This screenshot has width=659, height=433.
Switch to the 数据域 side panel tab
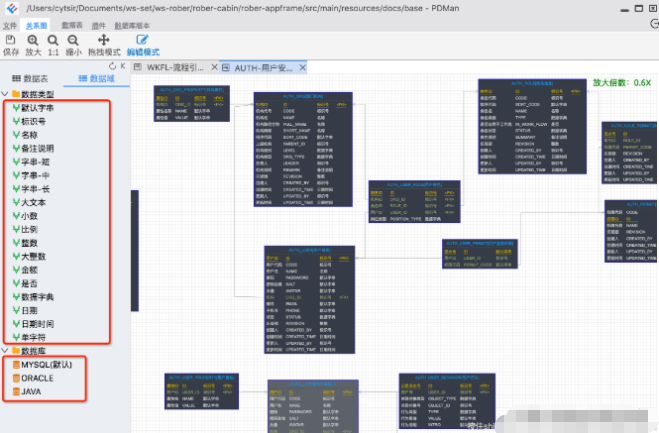pyautogui.click(x=97, y=79)
